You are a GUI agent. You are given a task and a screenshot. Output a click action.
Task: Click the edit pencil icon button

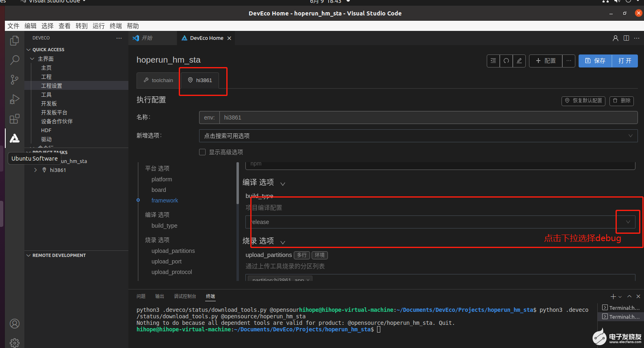[x=519, y=61]
